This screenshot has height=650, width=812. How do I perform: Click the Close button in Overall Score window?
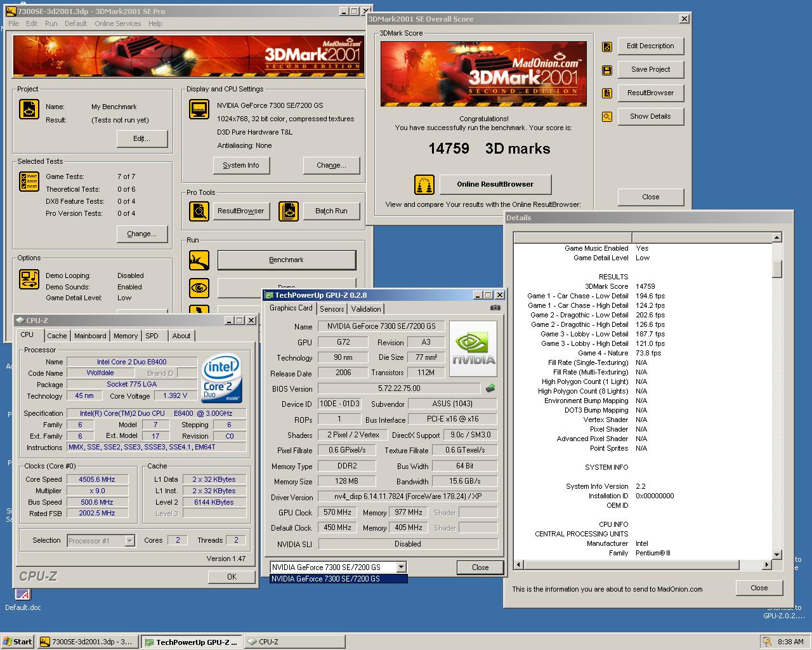(x=650, y=197)
